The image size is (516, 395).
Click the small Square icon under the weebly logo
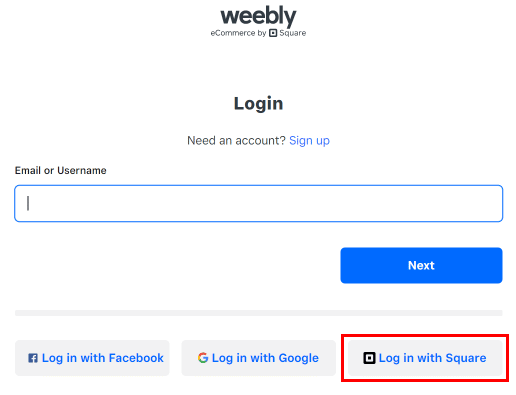273,33
